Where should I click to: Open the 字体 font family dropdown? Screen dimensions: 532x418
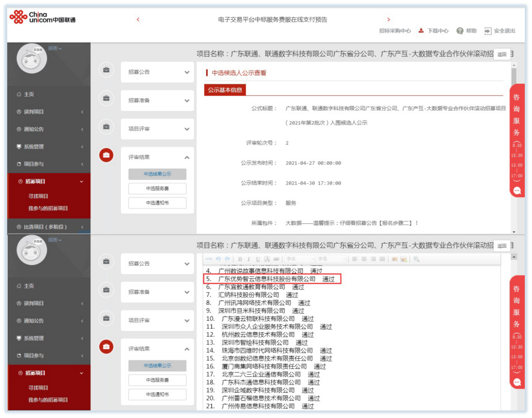click(300, 259)
